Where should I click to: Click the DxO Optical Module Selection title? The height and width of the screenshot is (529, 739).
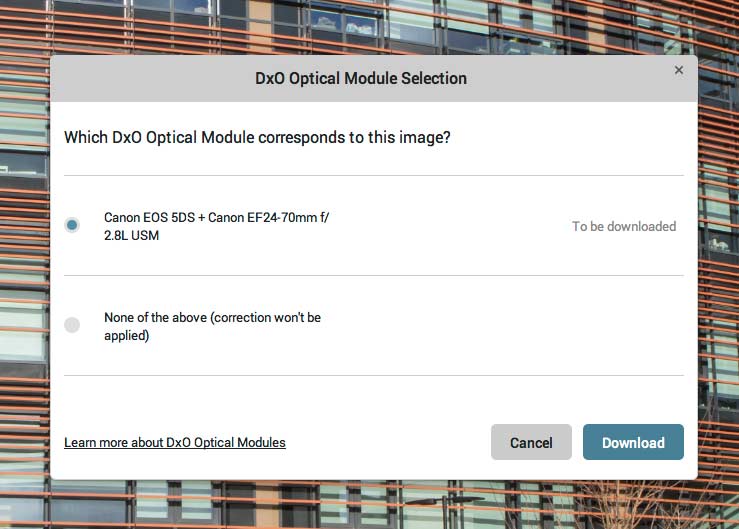tap(361, 78)
